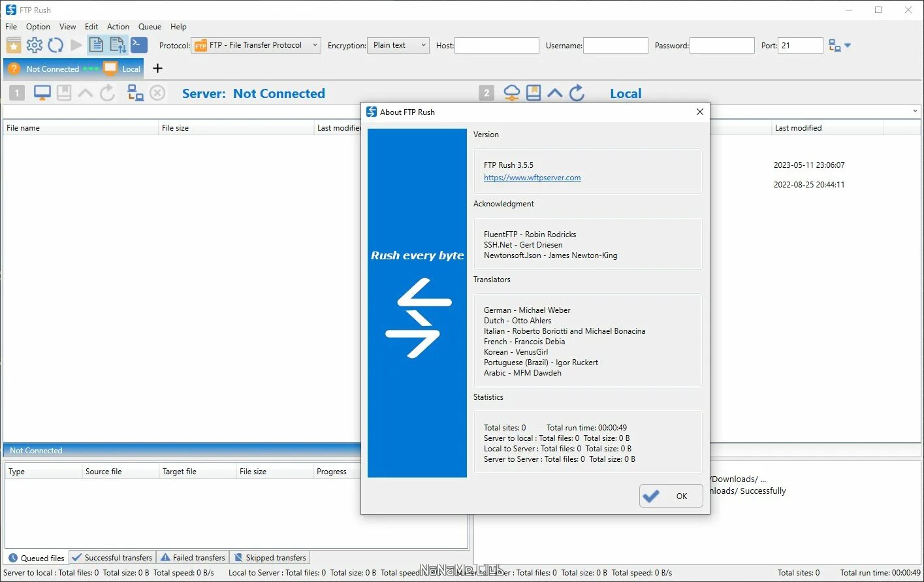The image size is (924, 582).
Task: Focus the Username input field
Action: click(x=616, y=45)
